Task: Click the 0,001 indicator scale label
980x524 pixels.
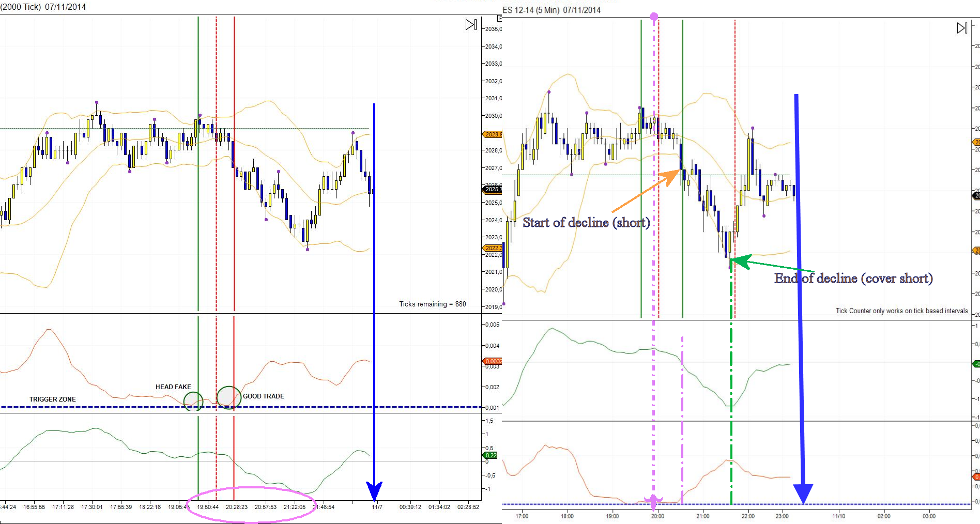Action: coord(493,408)
